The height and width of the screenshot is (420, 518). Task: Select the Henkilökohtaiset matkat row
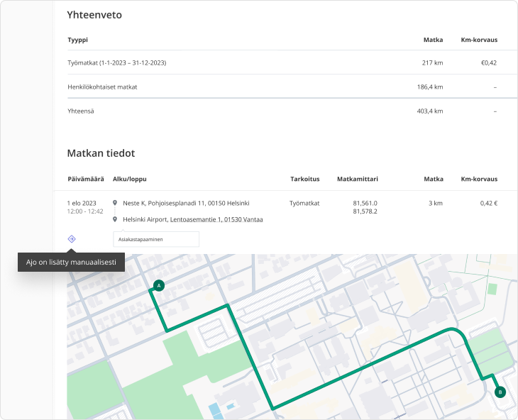(282, 87)
